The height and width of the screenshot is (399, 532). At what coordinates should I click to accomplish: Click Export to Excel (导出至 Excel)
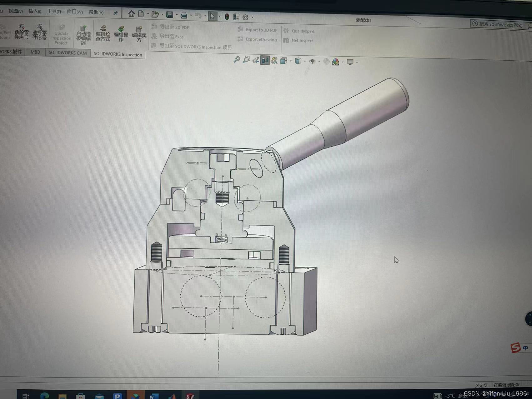point(168,36)
